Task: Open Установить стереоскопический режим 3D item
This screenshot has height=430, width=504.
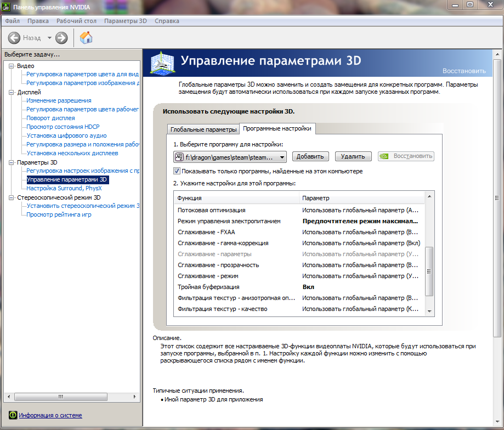Action: point(83,206)
